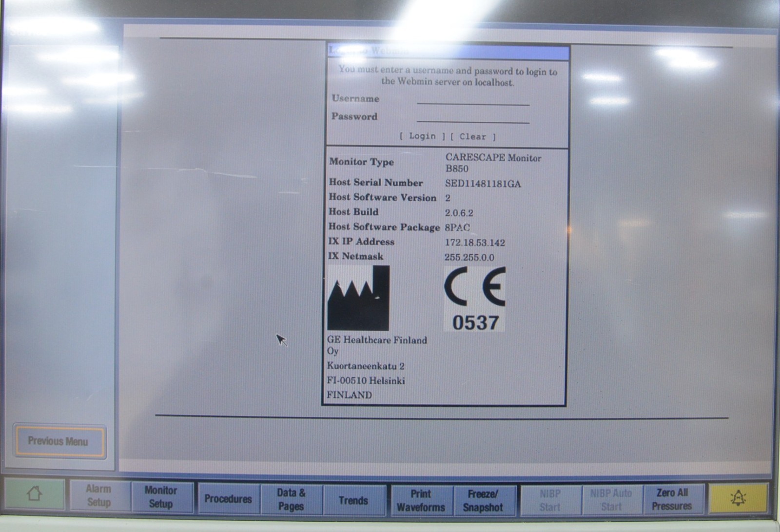Start an NIBP measurement
The width and height of the screenshot is (780, 532).
point(550,500)
